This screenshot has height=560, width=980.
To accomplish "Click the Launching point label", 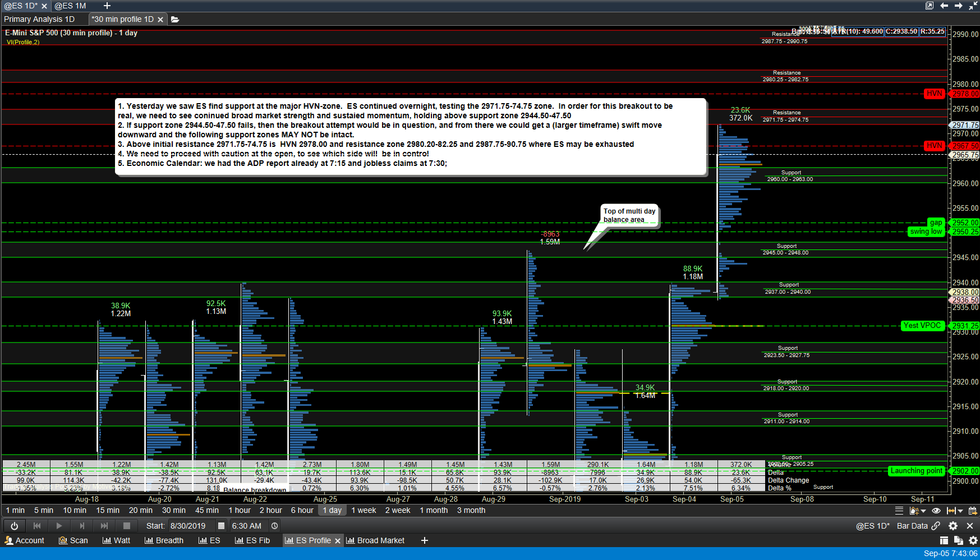I will pyautogui.click(x=917, y=471).
